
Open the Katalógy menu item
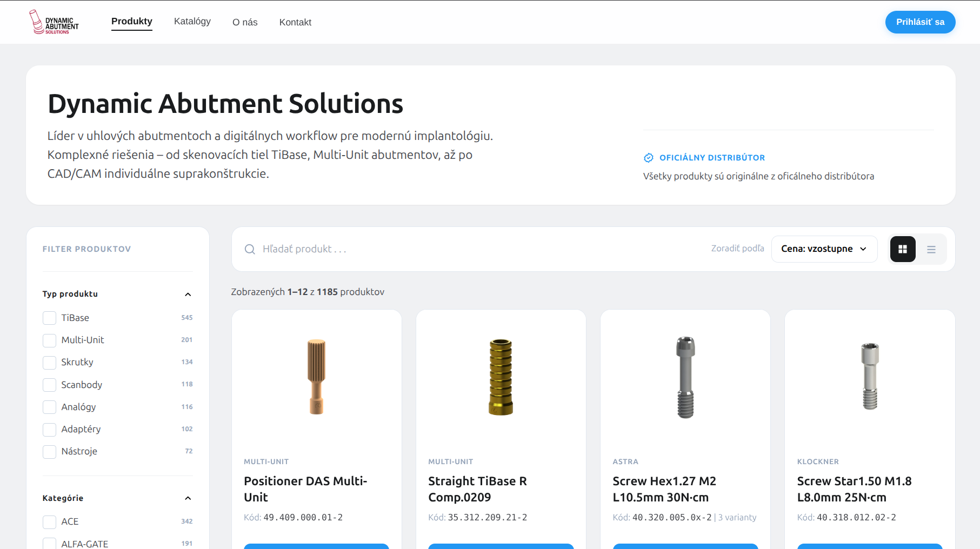click(x=192, y=22)
